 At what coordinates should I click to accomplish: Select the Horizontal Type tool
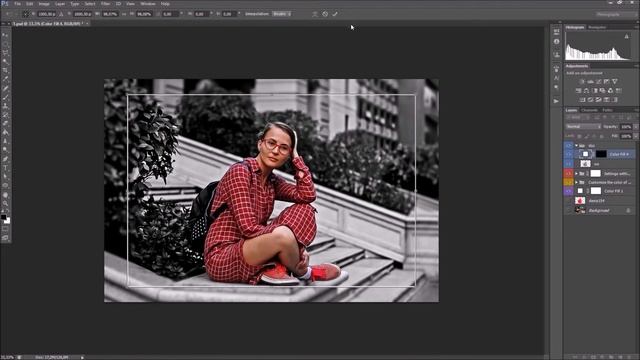(x=5, y=168)
